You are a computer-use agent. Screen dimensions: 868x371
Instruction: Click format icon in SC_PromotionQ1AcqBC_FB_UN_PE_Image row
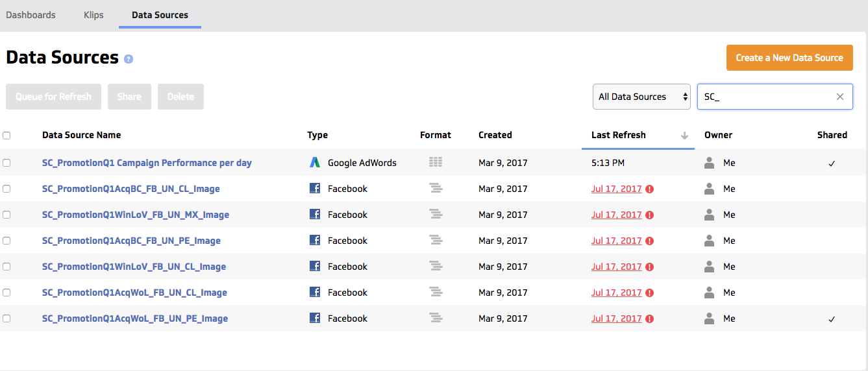click(436, 241)
